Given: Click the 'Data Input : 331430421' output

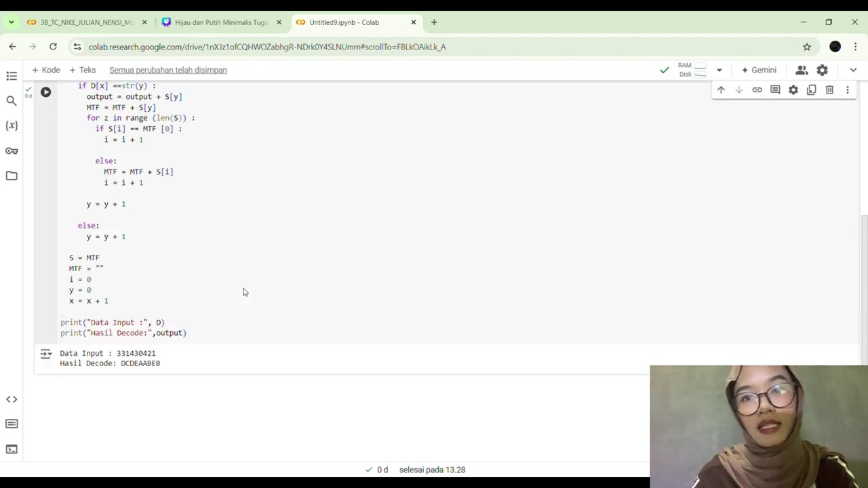Looking at the screenshot, I should point(108,353).
